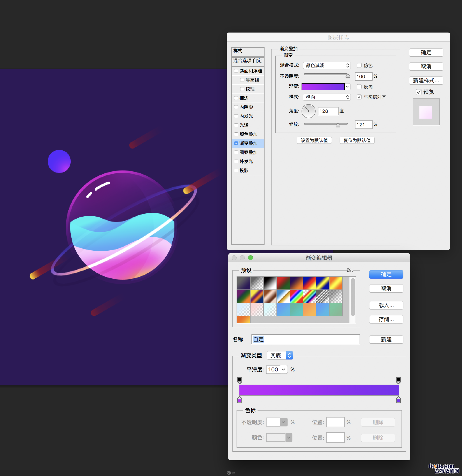Open the color stop 不透明度 dropdown
This screenshot has height=476, width=462.
pyautogui.click(x=283, y=422)
